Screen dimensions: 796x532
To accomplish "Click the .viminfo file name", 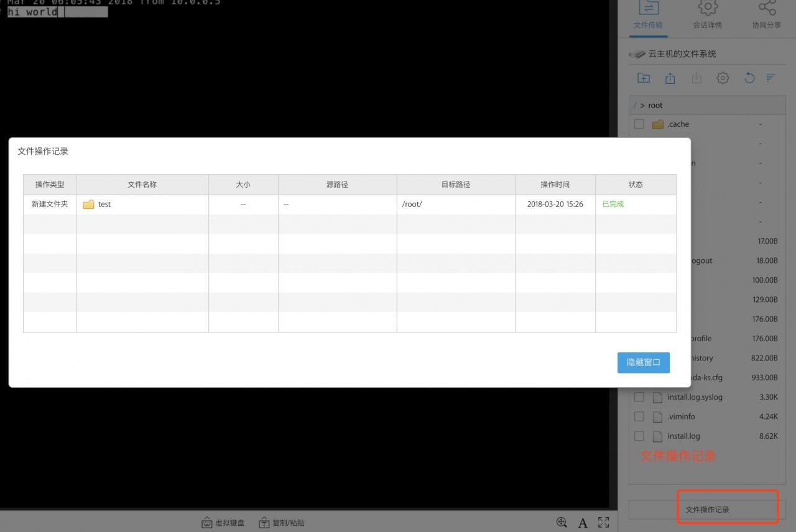I will (x=682, y=416).
